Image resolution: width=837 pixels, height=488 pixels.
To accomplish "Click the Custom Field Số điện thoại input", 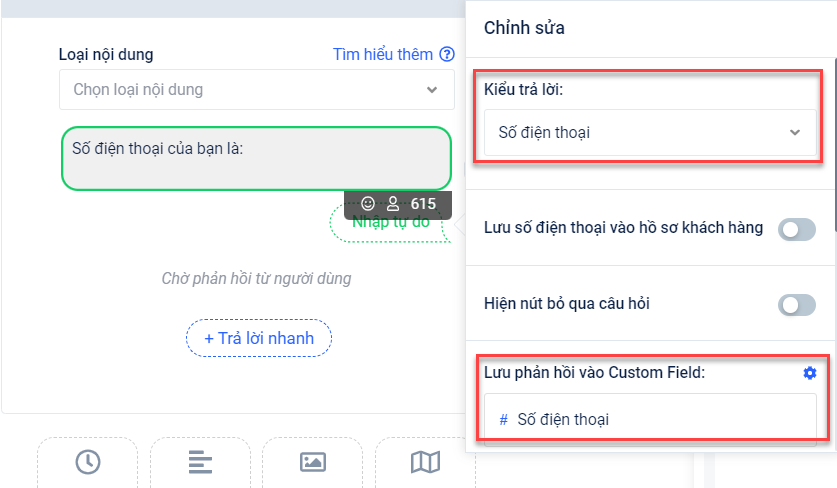I will 649,419.
